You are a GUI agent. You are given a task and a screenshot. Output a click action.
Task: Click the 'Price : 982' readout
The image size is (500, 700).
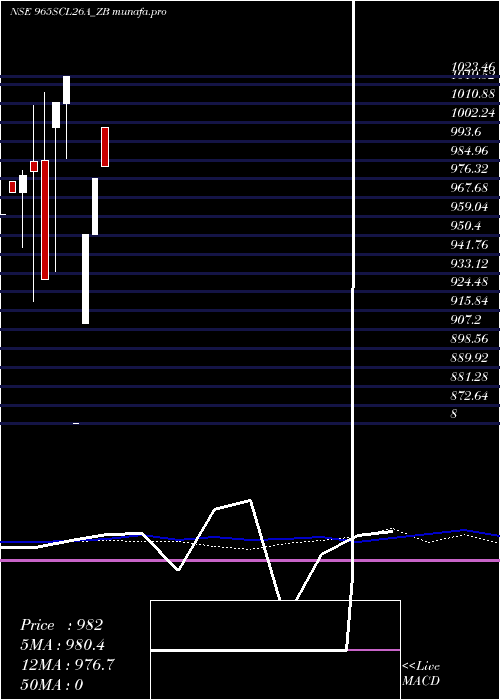[x=62, y=625]
